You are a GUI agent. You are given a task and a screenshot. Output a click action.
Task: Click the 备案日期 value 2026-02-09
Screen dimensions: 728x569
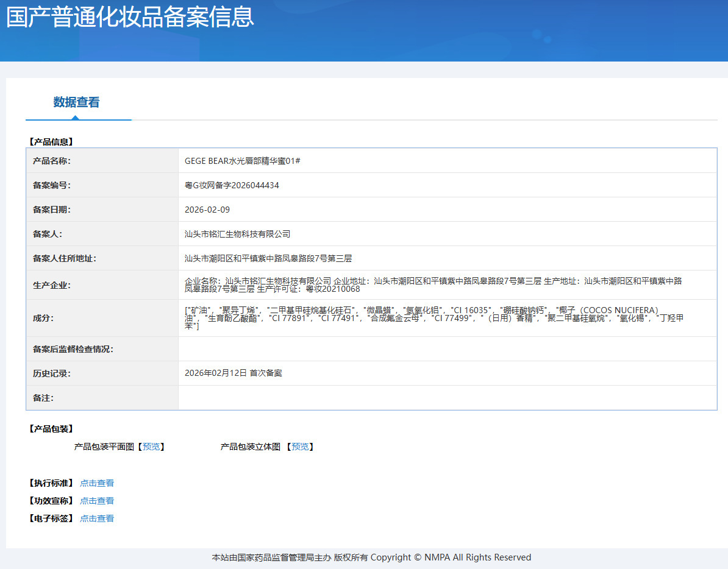207,210
